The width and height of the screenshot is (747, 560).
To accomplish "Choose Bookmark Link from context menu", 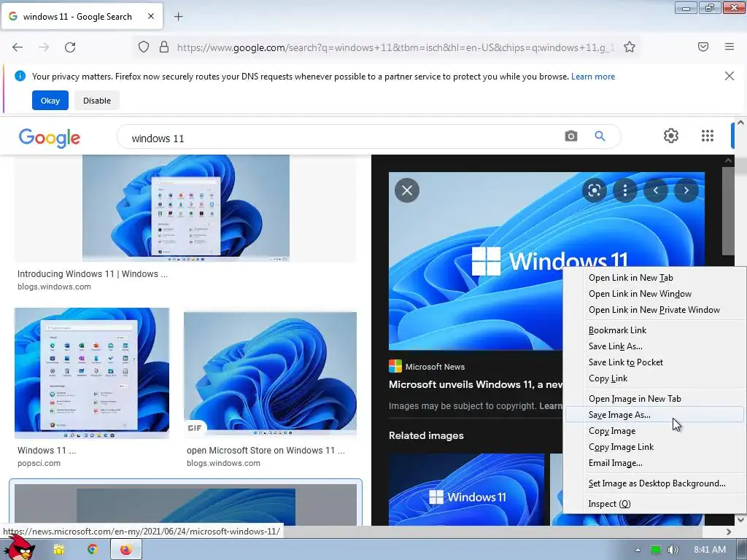I will tap(654, 330).
